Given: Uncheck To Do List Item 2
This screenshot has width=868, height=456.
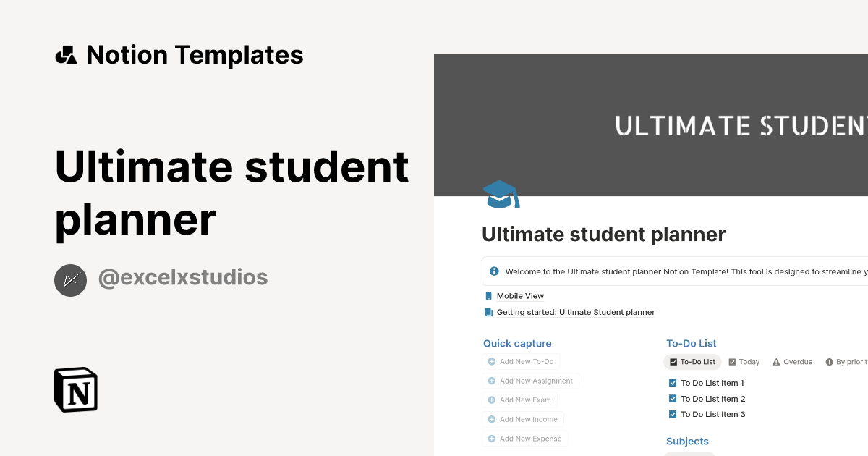Looking at the screenshot, I should [672, 398].
